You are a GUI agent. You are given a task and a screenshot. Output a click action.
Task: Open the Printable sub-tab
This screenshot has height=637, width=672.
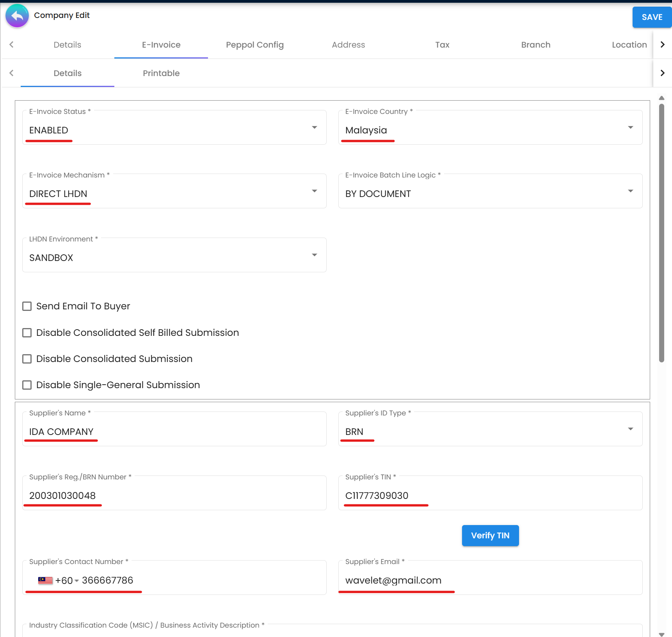[x=161, y=73]
